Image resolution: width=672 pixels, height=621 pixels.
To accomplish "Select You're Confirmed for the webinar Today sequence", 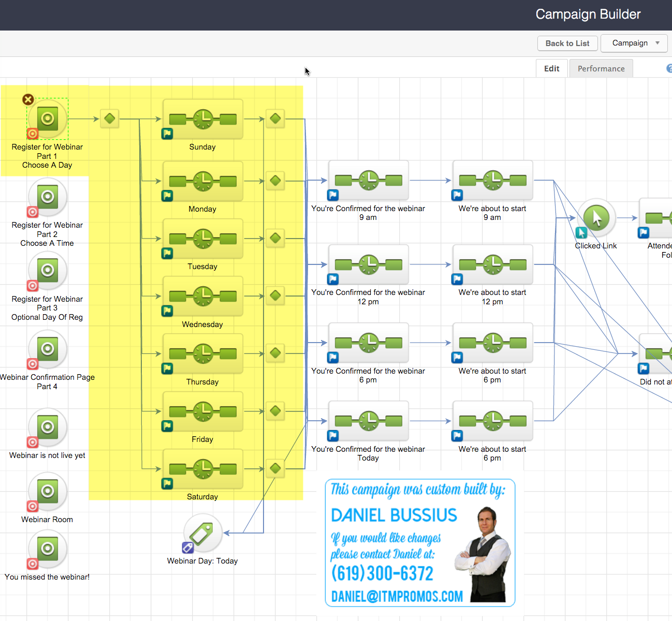I will [x=368, y=421].
